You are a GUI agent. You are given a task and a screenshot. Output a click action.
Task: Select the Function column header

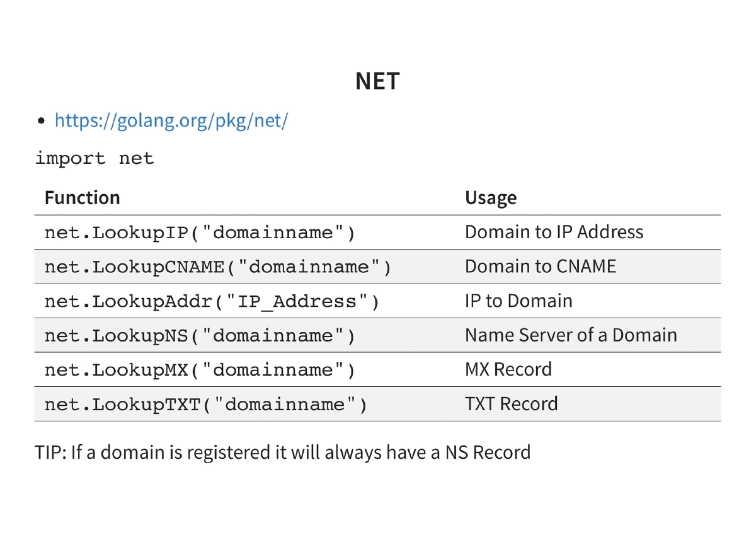point(82,198)
